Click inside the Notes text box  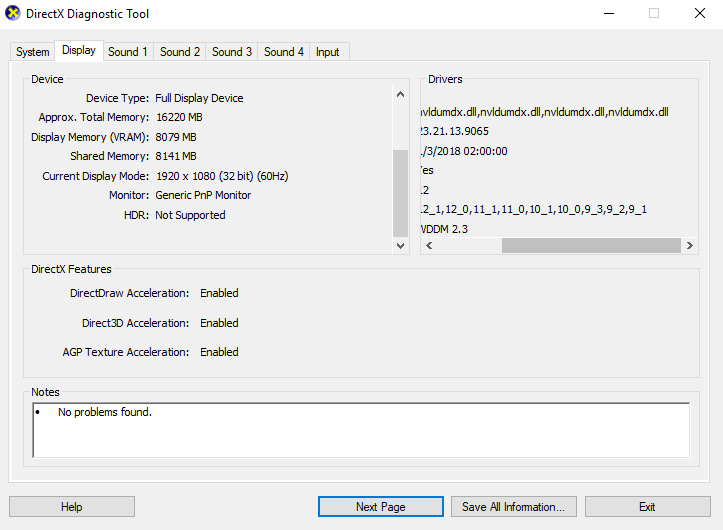coord(361,430)
